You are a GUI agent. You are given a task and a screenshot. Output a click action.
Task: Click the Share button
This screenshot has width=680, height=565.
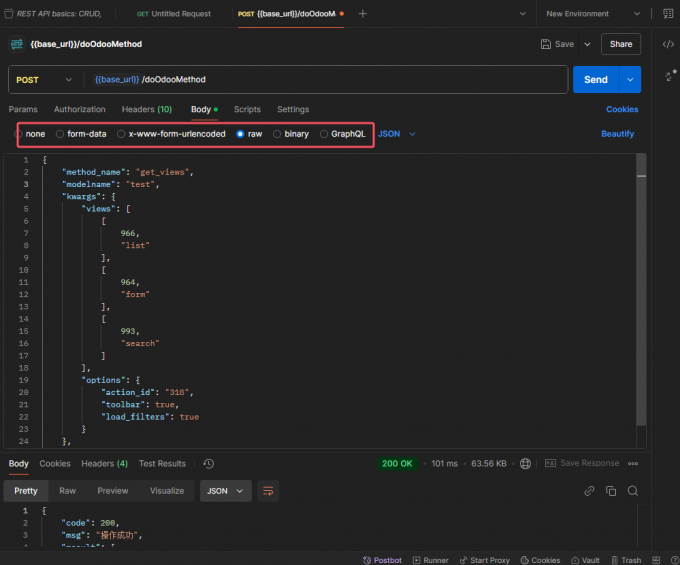point(621,44)
